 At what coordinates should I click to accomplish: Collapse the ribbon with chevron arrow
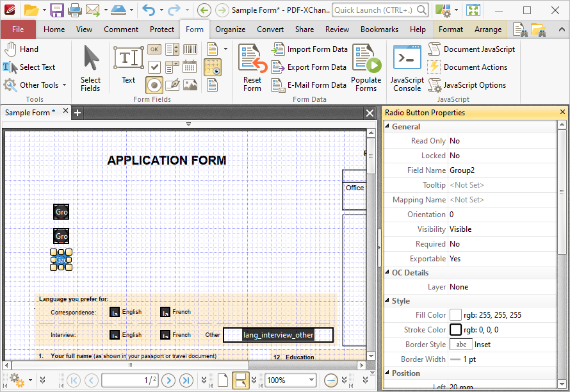pos(562,29)
